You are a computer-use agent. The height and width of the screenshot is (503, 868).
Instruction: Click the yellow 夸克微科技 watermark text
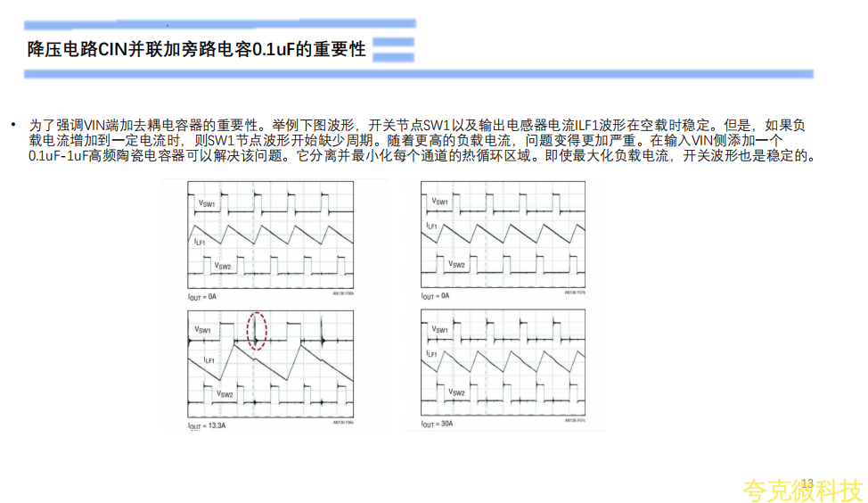802,491
